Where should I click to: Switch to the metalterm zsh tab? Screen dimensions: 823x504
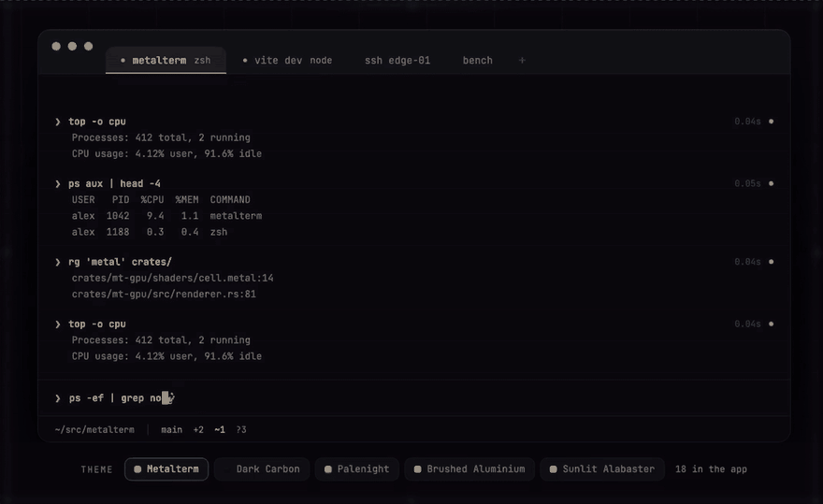166,61
